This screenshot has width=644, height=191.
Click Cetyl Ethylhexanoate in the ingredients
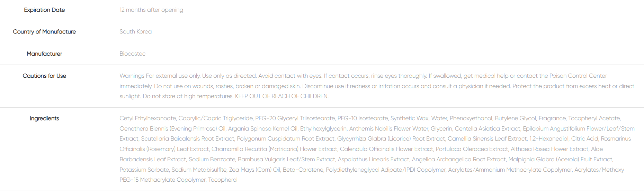tap(147, 118)
